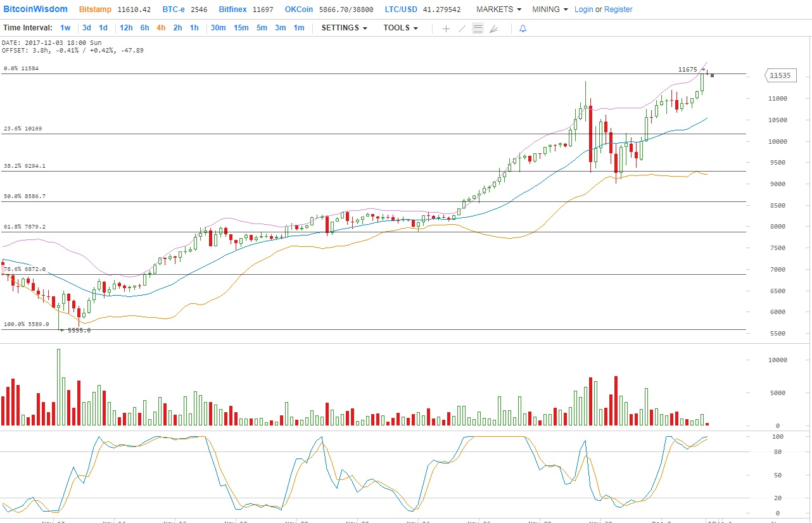Select the trend line drawing tool
Screen dimensions: 812x523
462,28
